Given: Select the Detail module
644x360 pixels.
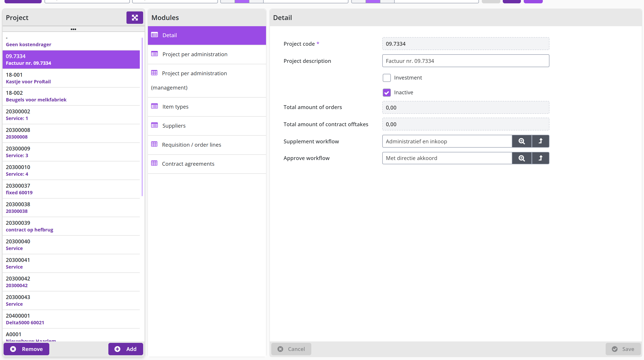Looking at the screenshot, I should click(207, 35).
